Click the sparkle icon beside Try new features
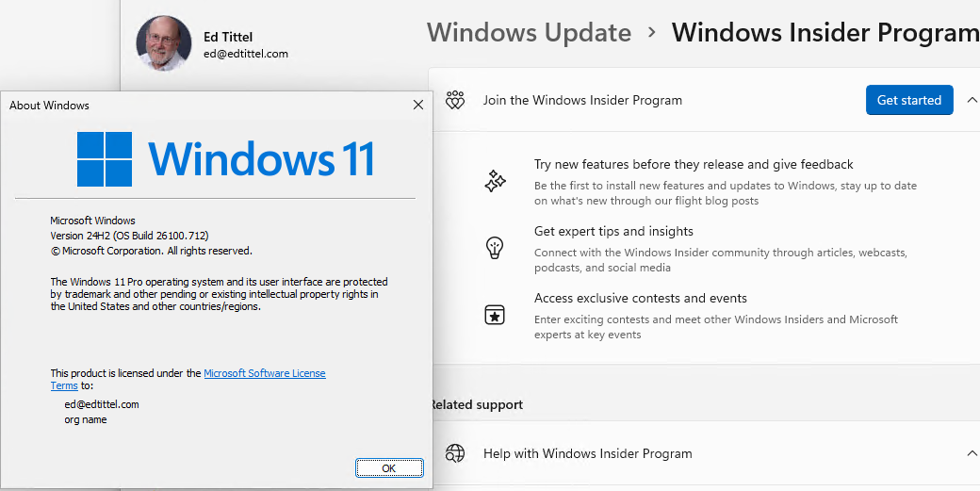The image size is (980, 491). click(495, 181)
